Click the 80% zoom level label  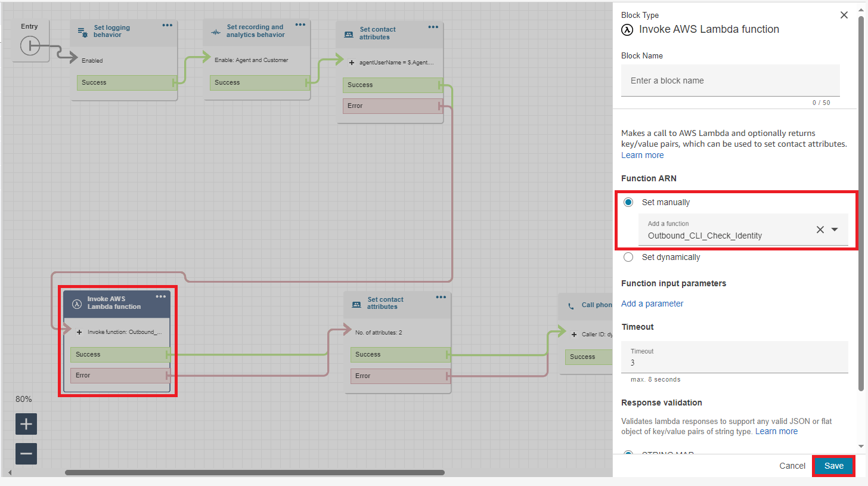click(24, 399)
